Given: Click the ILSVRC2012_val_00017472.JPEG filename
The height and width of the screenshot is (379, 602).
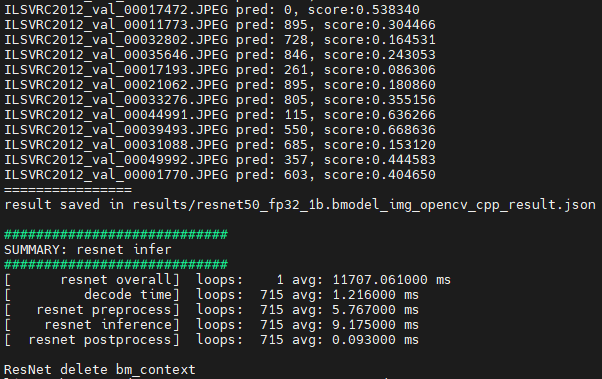Looking at the screenshot, I should [x=116, y=10].
